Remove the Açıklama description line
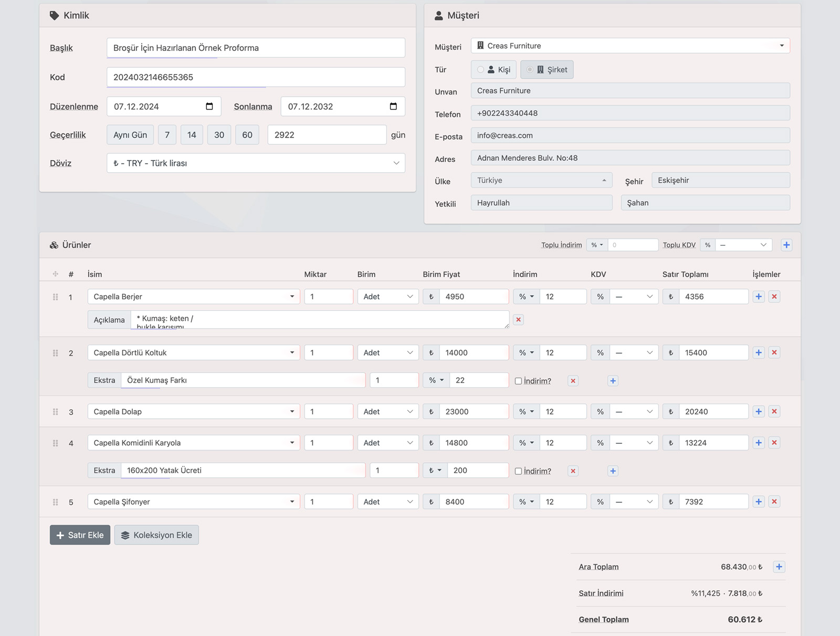Image resolution: width=840 pixels, height=636 pixels. click(518, 320)
